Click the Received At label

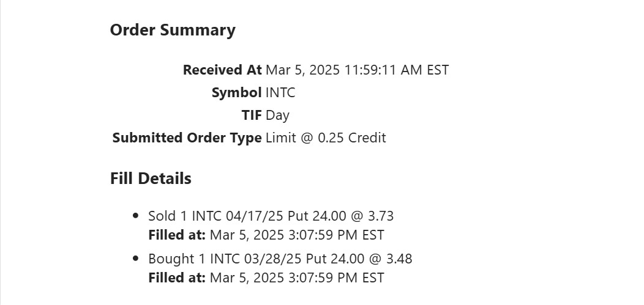(x=222, y=70)
